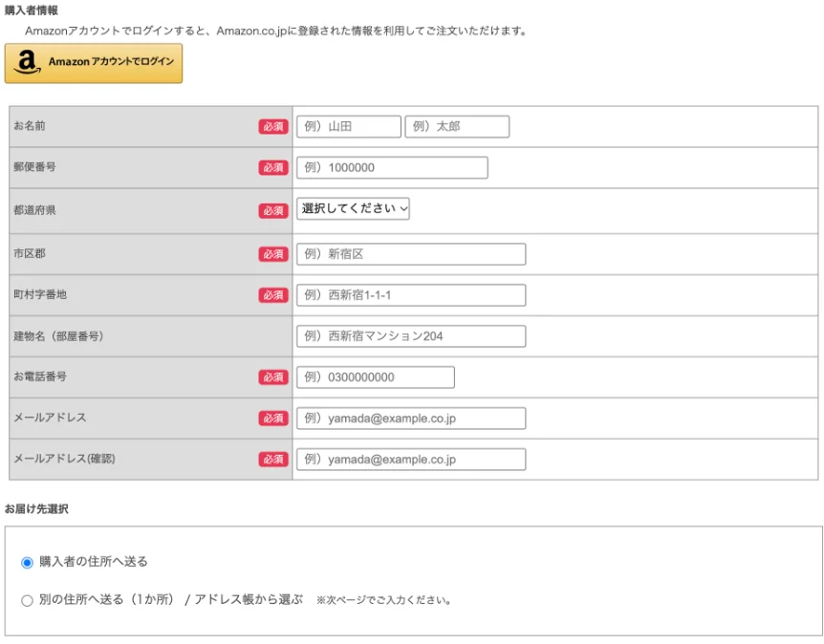Click the メールアドレス email field
This screenshot has height=644, width=824.
[x=411, y=419]
